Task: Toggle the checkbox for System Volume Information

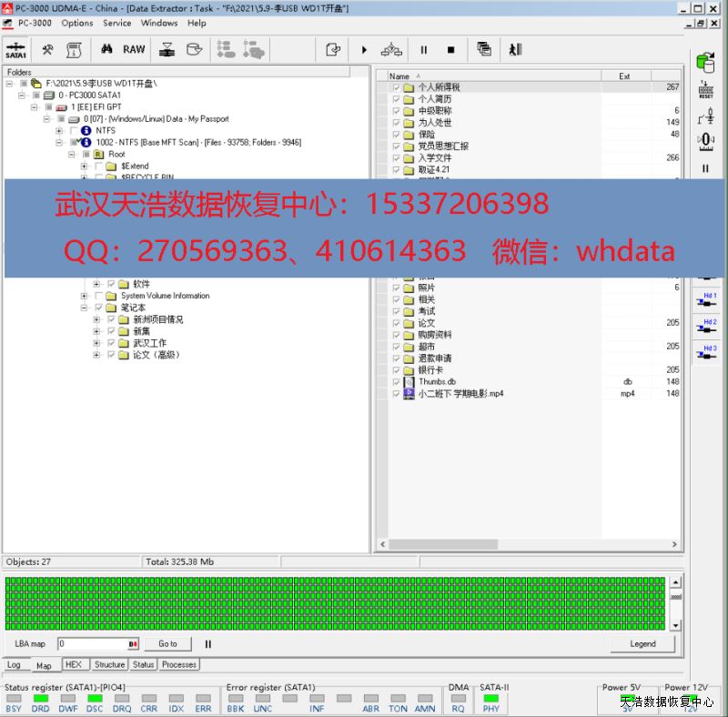Action: coord(98,296)
